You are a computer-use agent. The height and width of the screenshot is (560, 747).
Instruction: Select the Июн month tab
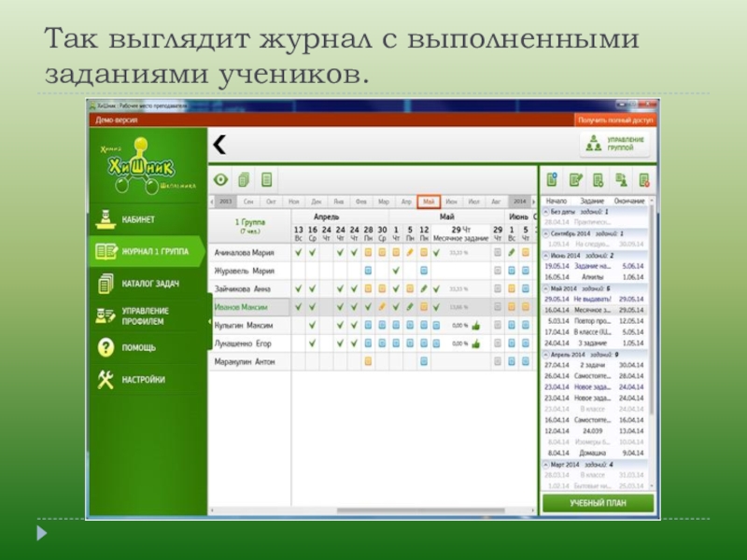tap(451, 202)
